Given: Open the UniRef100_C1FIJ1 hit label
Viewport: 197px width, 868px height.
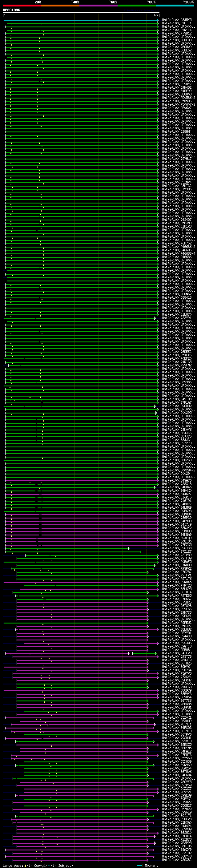Looking at the screenshot, I should click(177, 23).
